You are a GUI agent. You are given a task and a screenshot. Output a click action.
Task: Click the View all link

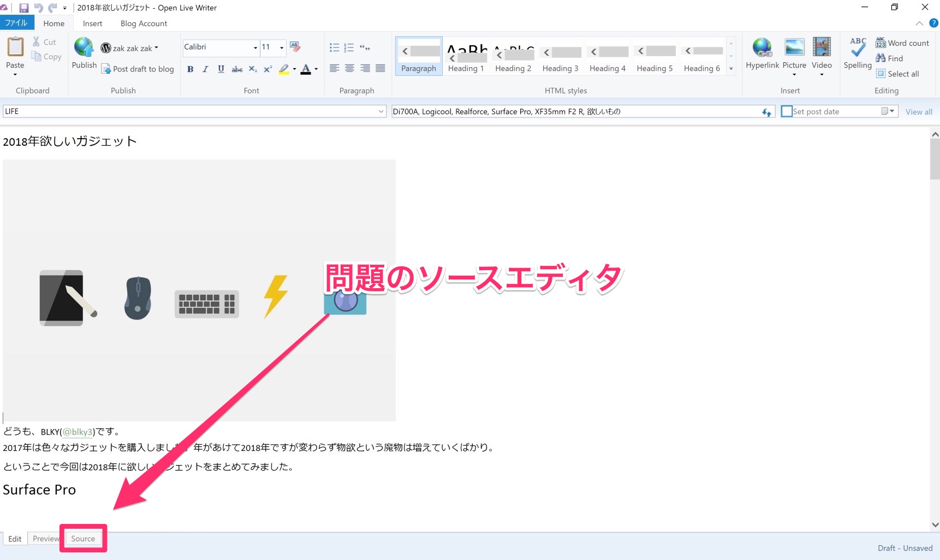tap(919, 112)
